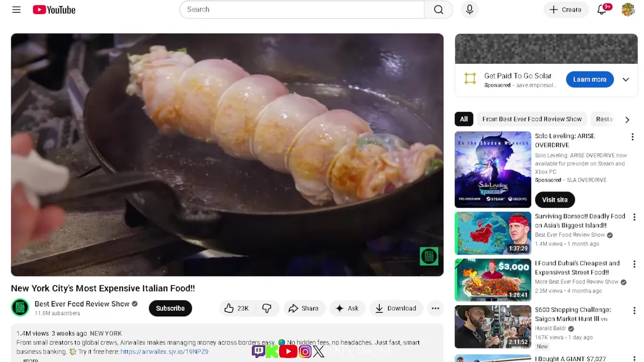Click the NEW YORK location tag

tap(106, 333)
